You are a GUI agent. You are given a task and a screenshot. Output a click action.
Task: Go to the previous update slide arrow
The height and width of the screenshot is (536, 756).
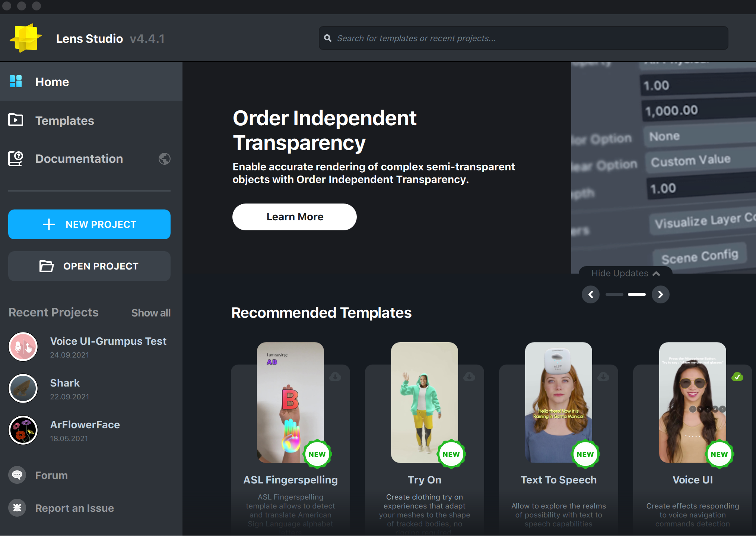click(x=591, y=294)
